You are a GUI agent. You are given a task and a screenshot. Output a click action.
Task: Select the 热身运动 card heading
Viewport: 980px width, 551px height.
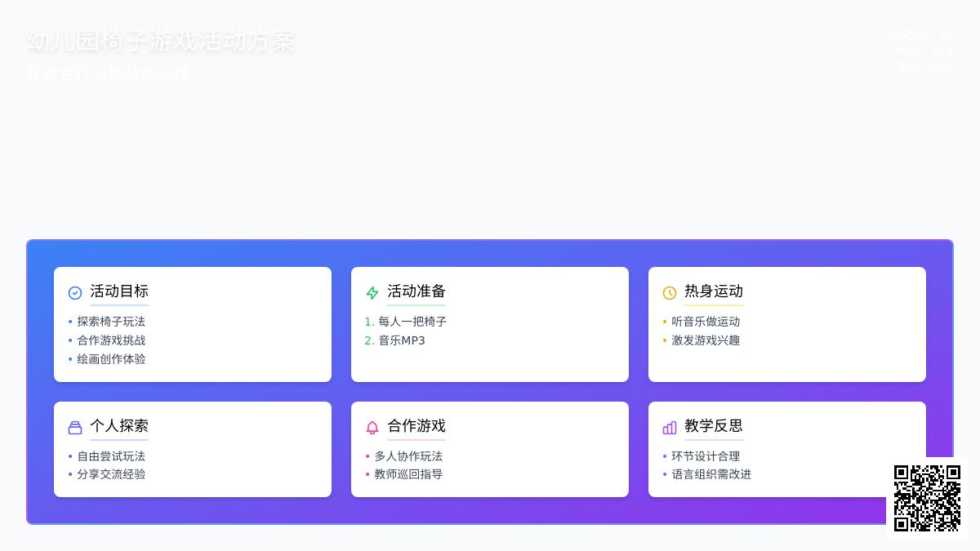coord(714,291)
